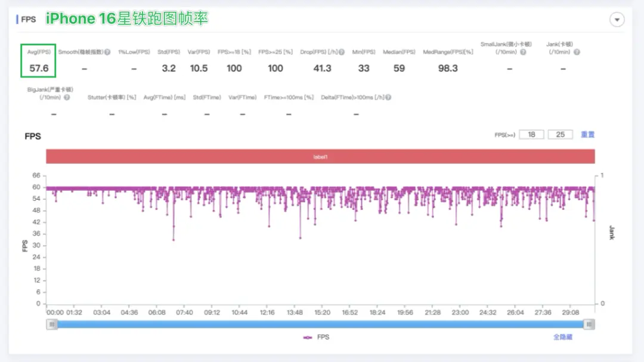Open help icon next to Jank (/10min)

577,52
